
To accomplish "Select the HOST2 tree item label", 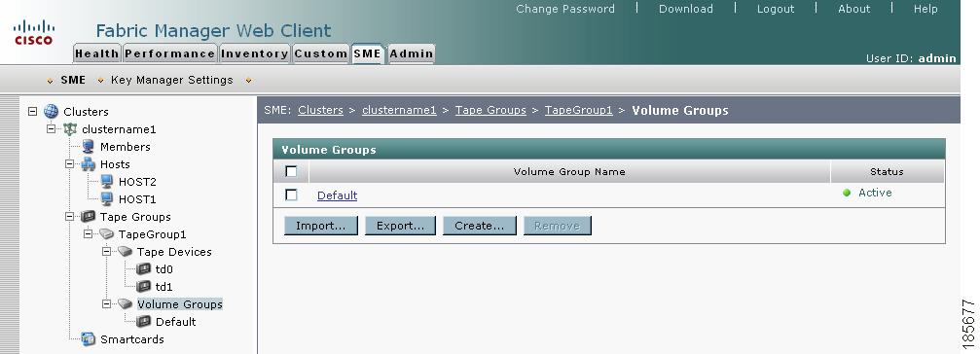I will 137,182.
